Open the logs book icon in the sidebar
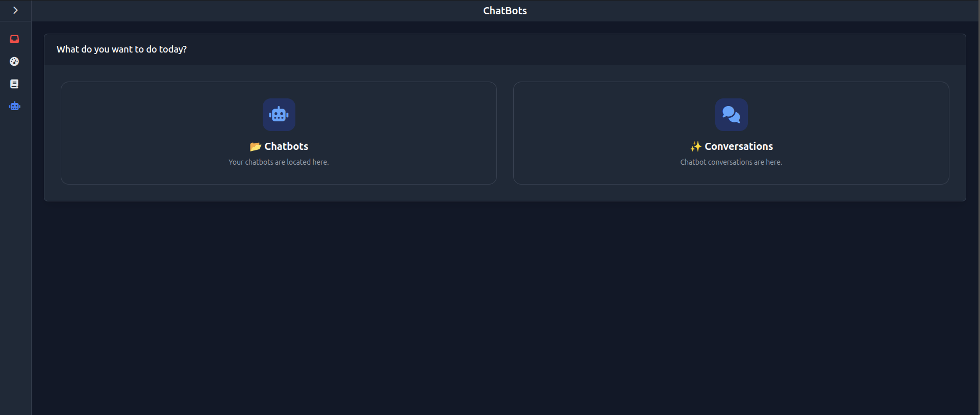The height and width of the screenshot is (415, 980). click(x=14, y=84)
